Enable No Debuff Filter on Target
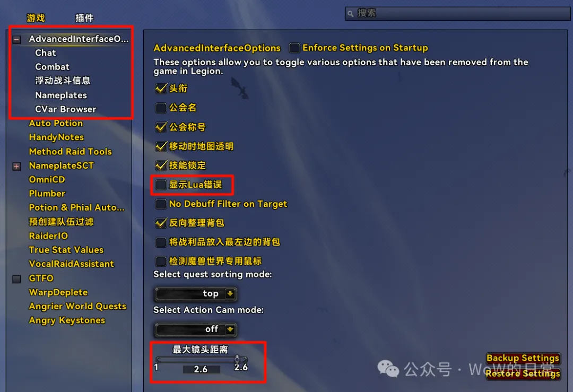This screenshot has width=573, height=392. click(161, 204)
